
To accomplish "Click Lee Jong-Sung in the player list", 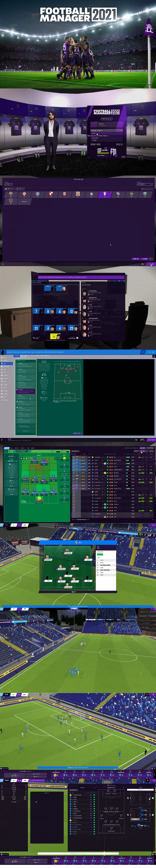I will (x=92, y=291).
